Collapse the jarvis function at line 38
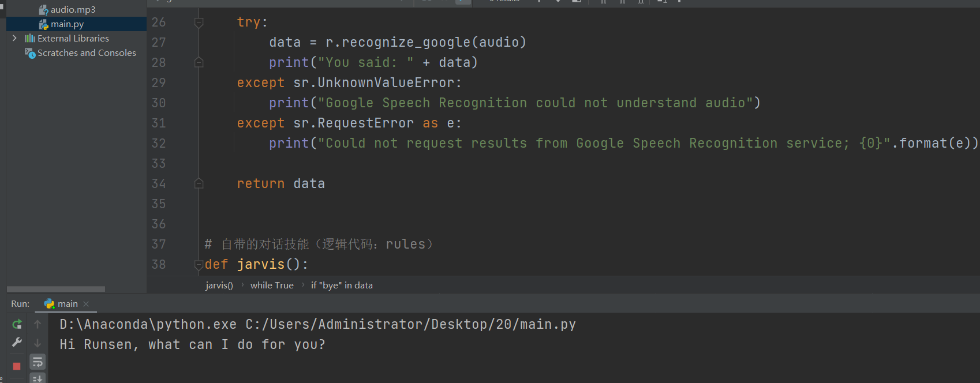This screenshot has width=980, height=383. click(x=199, y=265)
